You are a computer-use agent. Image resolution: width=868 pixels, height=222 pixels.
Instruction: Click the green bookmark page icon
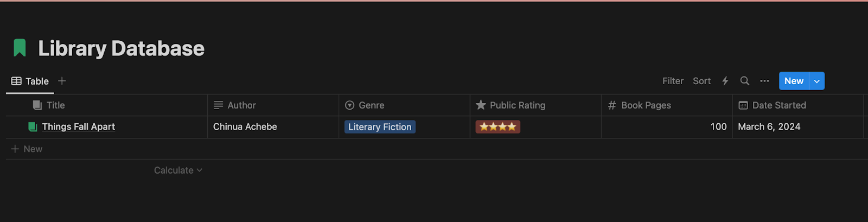(20, 48)
